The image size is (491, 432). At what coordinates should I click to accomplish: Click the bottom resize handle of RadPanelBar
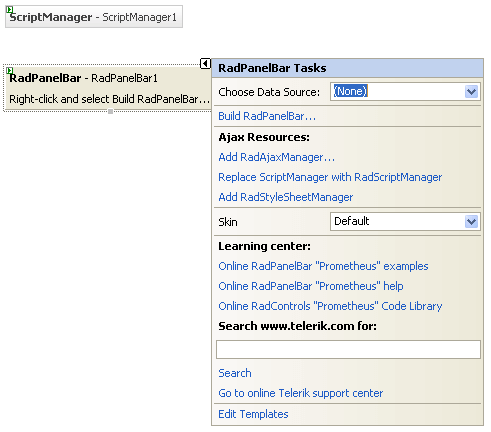110,112
